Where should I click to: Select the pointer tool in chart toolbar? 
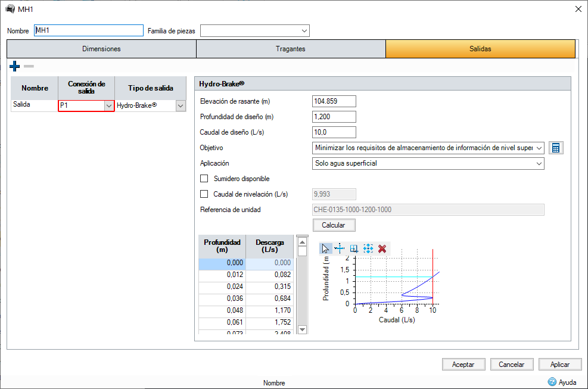tap(325, 248)
